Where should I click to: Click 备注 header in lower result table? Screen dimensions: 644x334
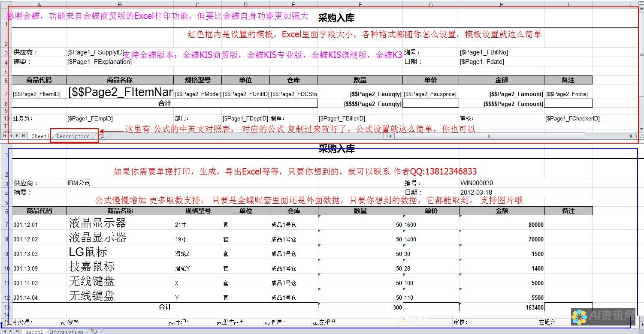(x=568, y=211)
